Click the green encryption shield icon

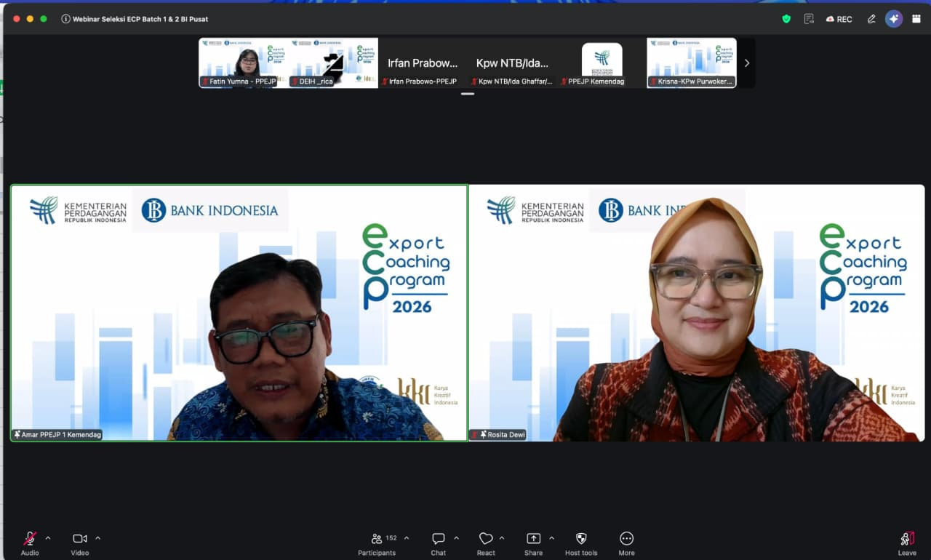tap(786, 19)
